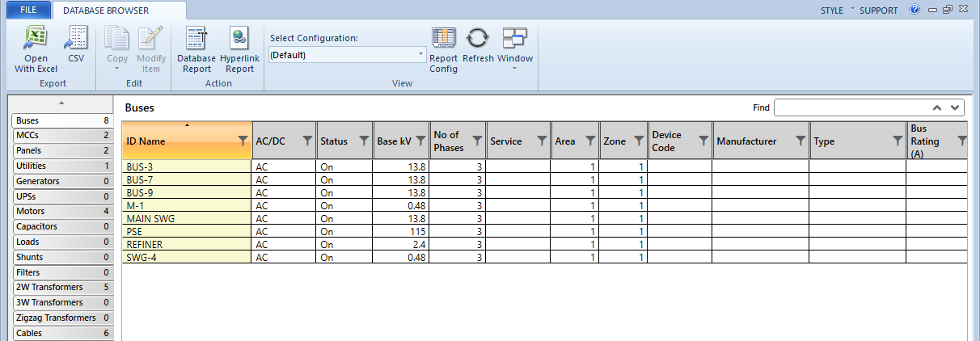Open the Hyperlink Report
Viewport: 980px width, 341px height.
[239, 49]
